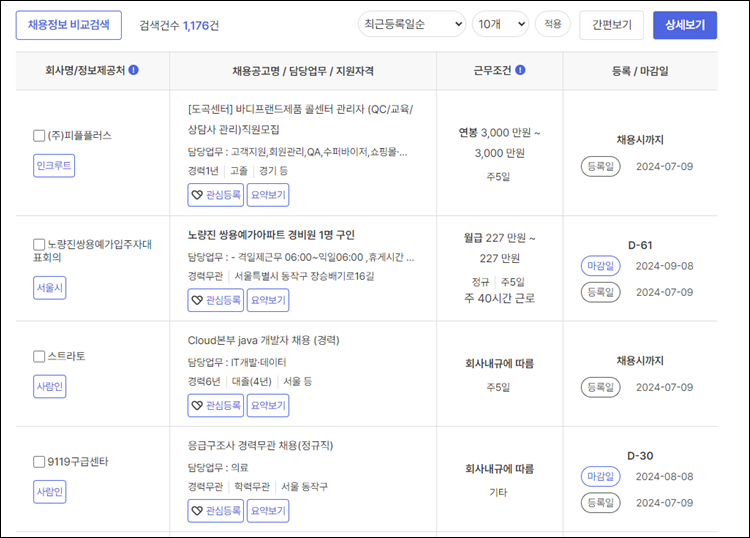Click company name (주)피플플러스
This screenshot has width=750, height=538.
pos(79,136)
